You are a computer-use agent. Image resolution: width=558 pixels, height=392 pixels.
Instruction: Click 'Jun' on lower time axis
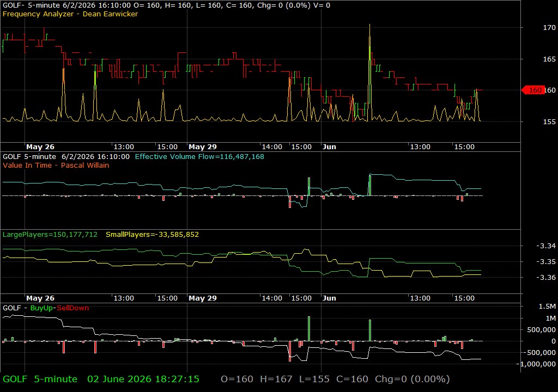(329, 298)
